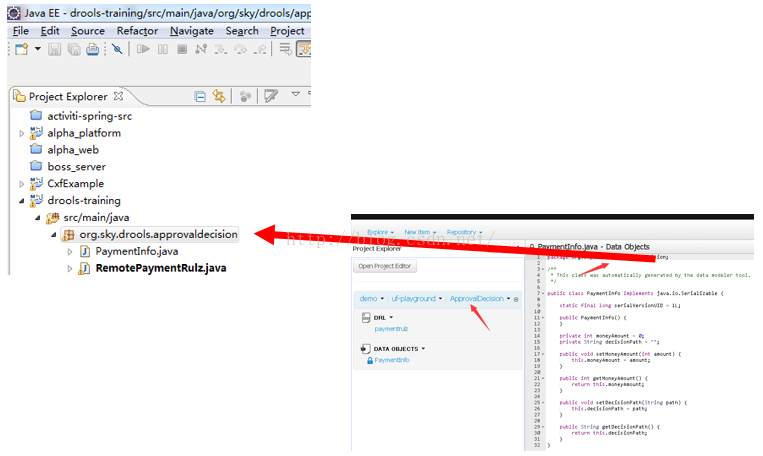Toggle Link with Editor icon

219,97
